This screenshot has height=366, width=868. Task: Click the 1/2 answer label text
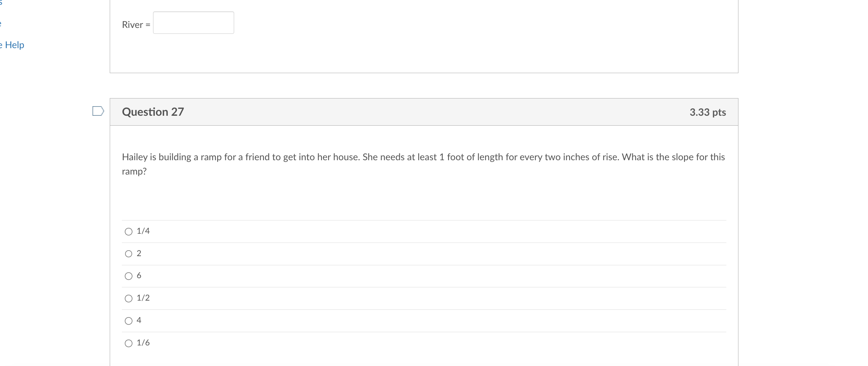(143, 298)
